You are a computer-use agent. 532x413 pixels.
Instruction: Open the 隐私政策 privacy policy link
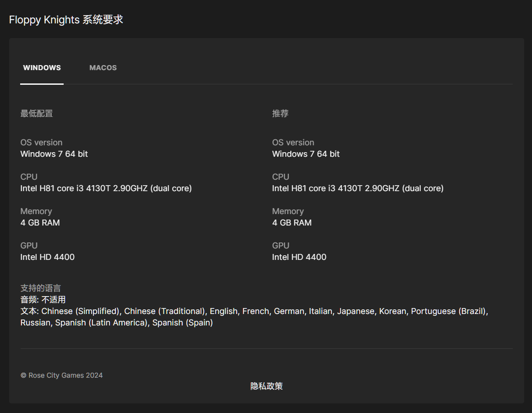point(266,386)
